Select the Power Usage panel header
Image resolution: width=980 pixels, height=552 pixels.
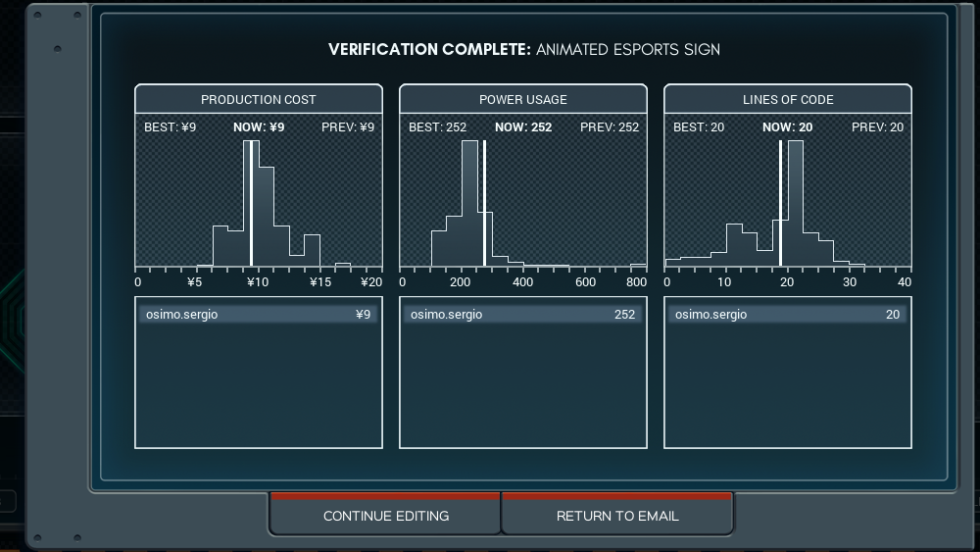[523, 99]
